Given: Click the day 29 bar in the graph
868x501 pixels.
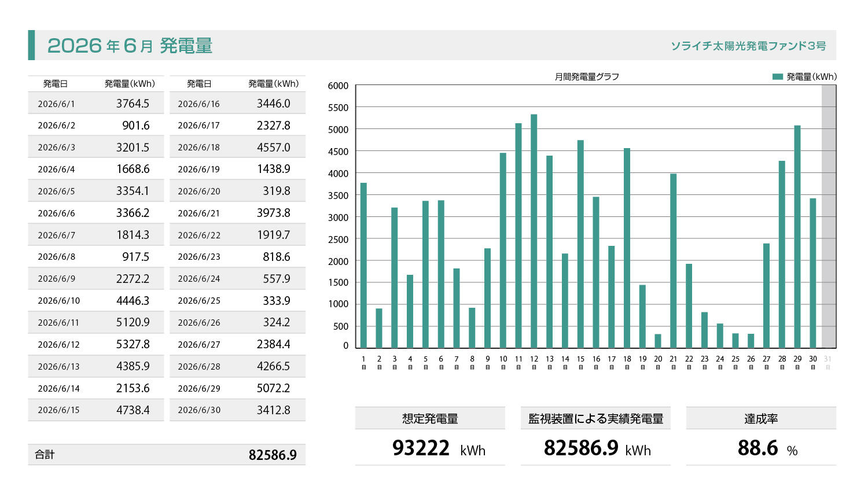Looking at the screenshot, I should pos(797,237).
